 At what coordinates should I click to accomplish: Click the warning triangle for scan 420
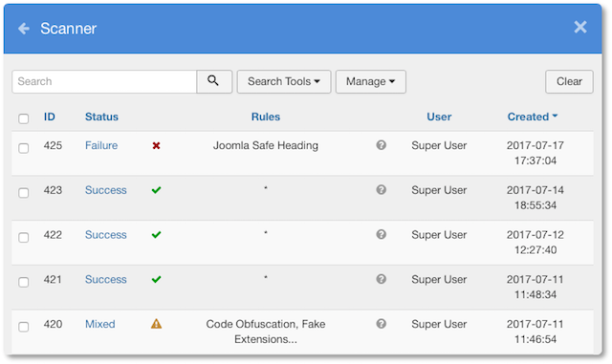[x=156, y=324]
